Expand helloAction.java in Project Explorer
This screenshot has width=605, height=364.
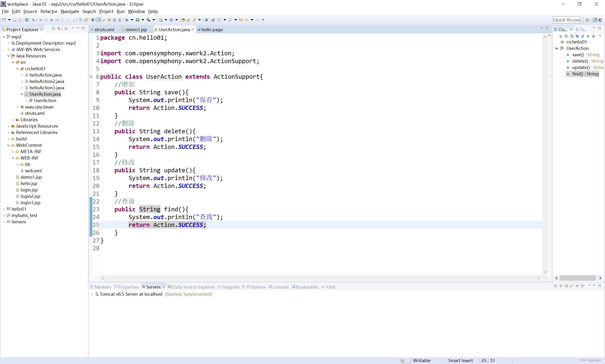(22, 75)
